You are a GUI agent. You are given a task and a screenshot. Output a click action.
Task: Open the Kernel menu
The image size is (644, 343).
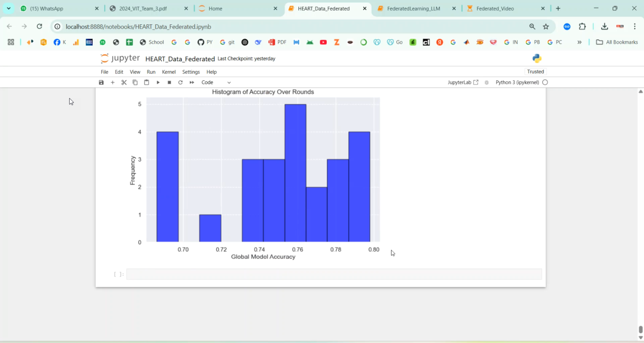(x=169, y=72)
